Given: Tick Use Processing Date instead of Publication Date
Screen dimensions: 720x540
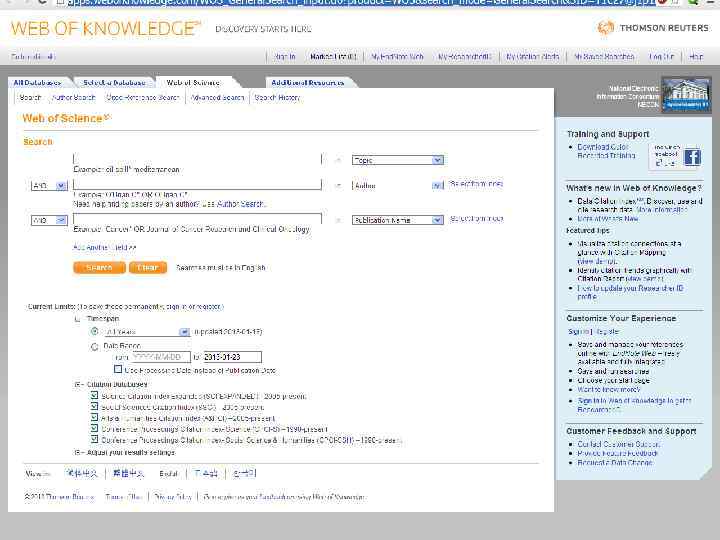Looking at the screenshot, I should (118, 369).
